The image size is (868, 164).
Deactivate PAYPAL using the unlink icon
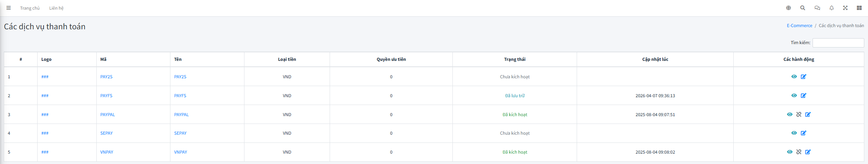click(799, 115)
